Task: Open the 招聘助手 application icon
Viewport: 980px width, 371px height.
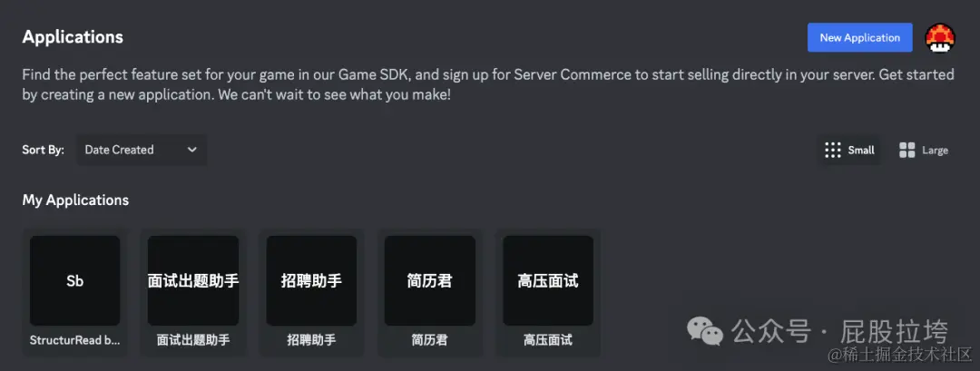Action: click(x=311, y=280)
